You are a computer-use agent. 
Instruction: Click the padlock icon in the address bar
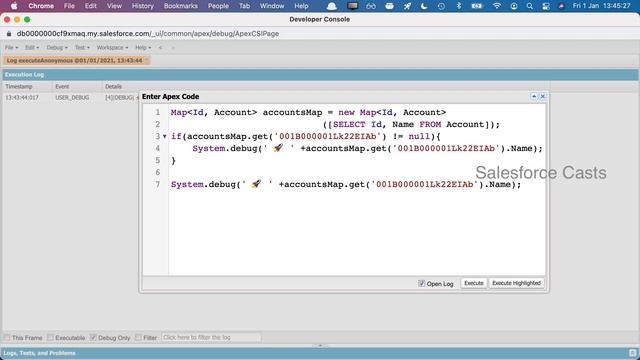pyautogui.click(x=9, y=33)
